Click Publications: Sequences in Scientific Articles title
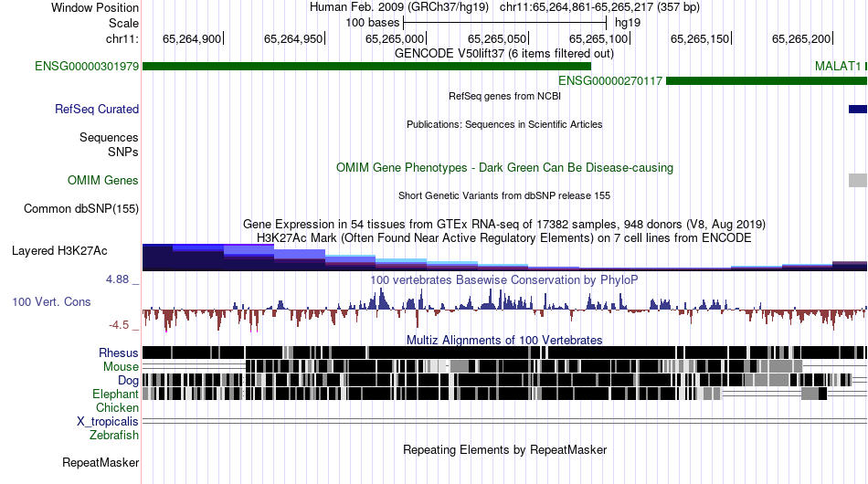 (x=504, y=124)
